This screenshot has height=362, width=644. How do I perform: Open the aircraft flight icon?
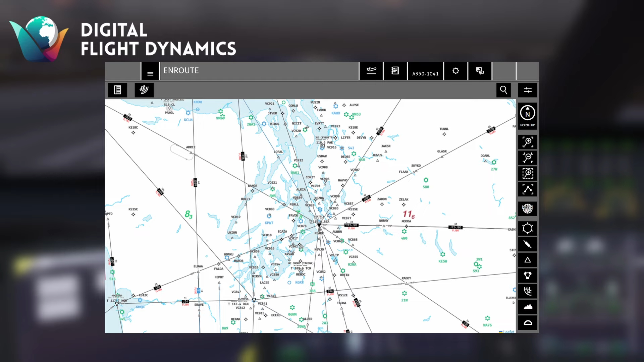(x=371, y=71)
